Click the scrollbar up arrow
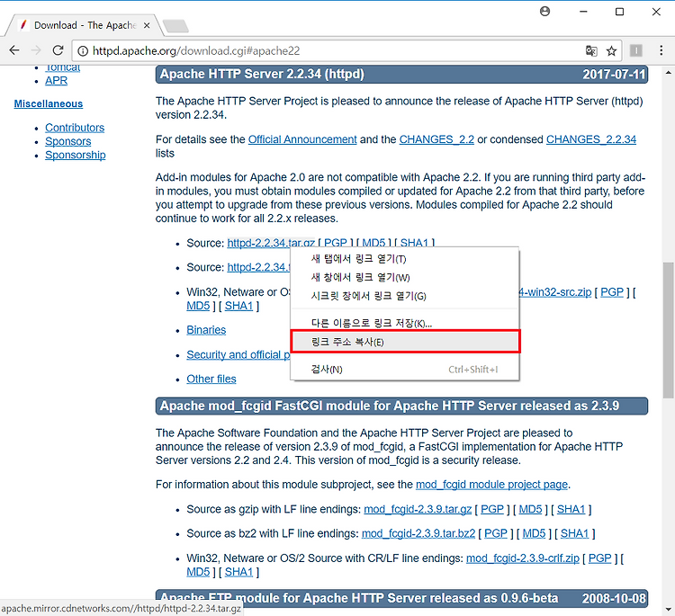 click(669, 72)
